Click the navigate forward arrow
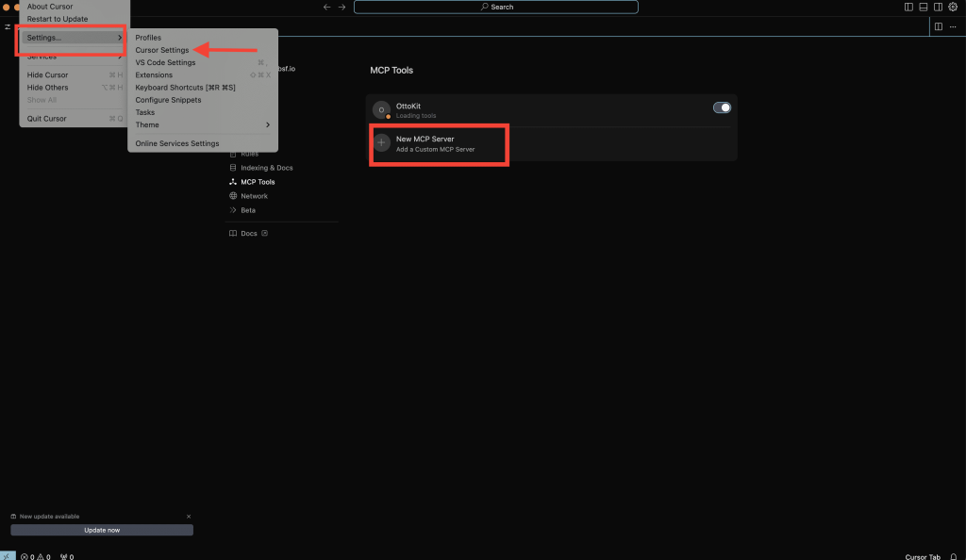The image size is (966, 560). coord(341,7)
